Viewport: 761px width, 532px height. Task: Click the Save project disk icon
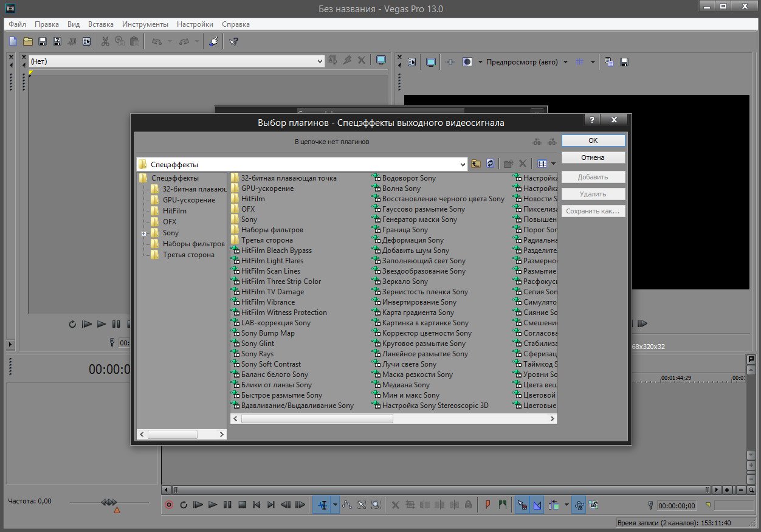43,41
